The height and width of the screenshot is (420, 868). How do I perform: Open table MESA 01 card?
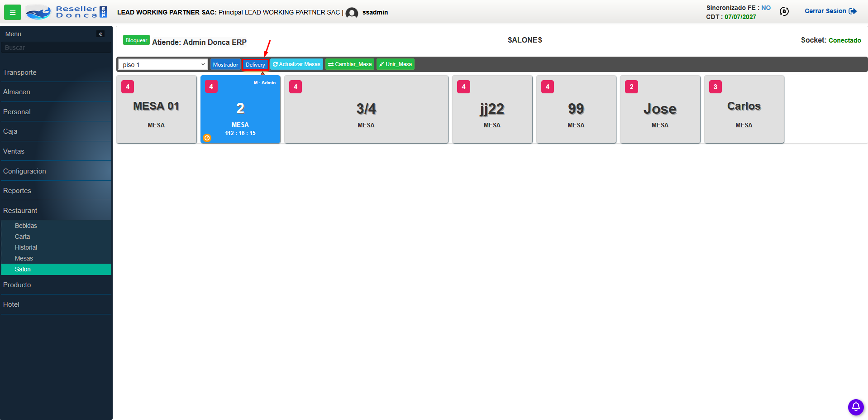156,109
